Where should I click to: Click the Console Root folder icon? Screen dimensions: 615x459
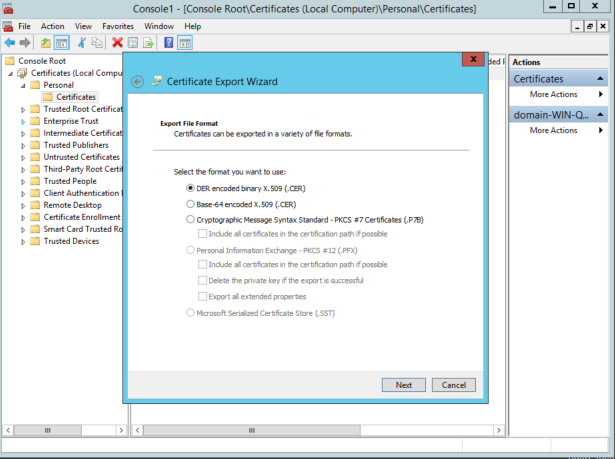click(10, 61)
